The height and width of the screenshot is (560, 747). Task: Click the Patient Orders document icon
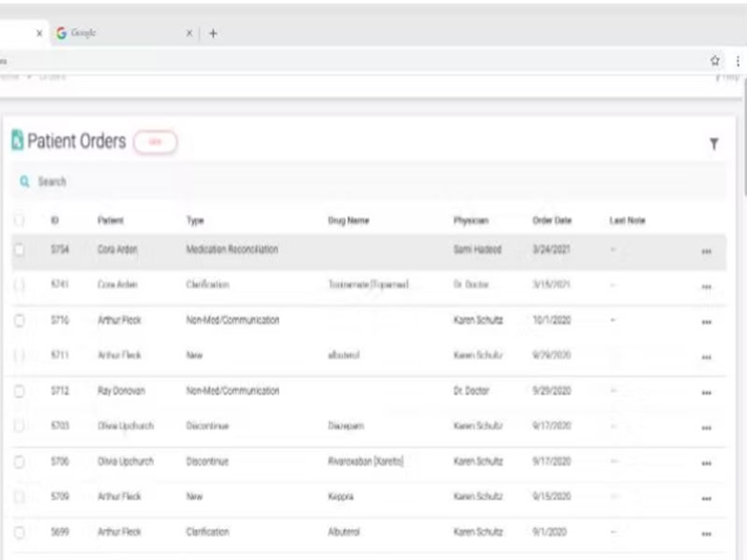coord(17,141)
